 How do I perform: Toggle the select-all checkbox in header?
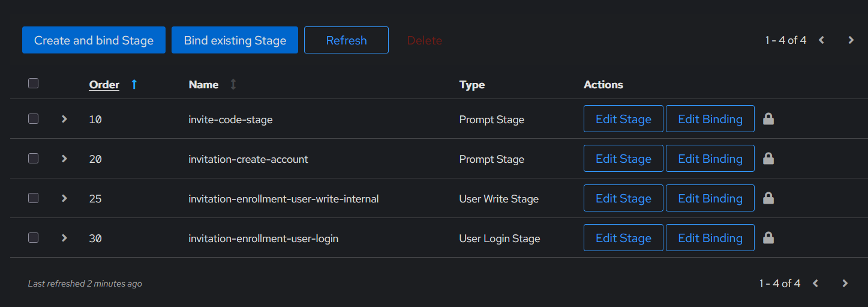pyautogui.click(x=34, y=84)
